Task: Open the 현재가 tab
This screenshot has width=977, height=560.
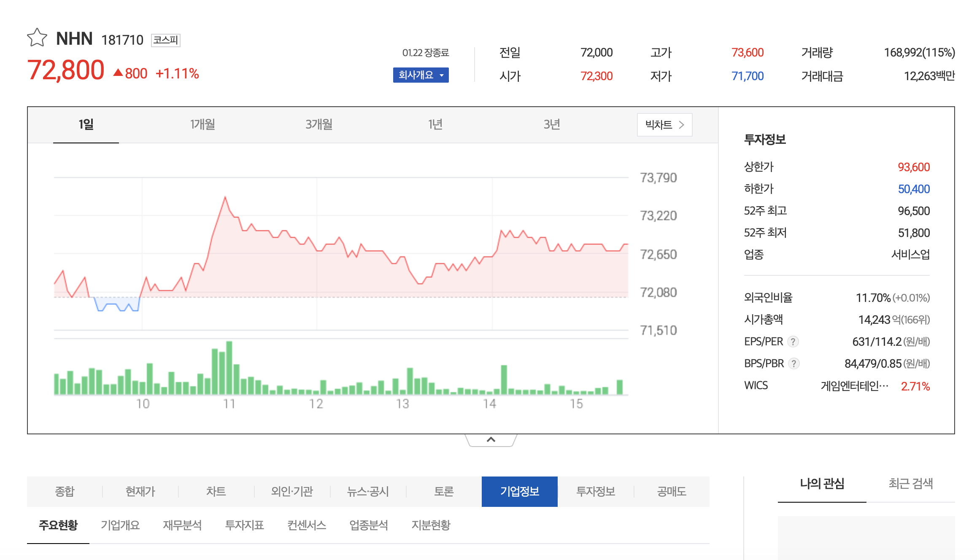Action: click(x=140, y=491)
